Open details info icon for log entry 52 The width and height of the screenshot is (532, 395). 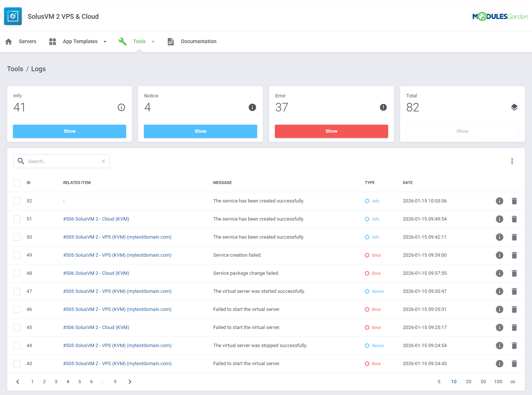tap(500, 201)
